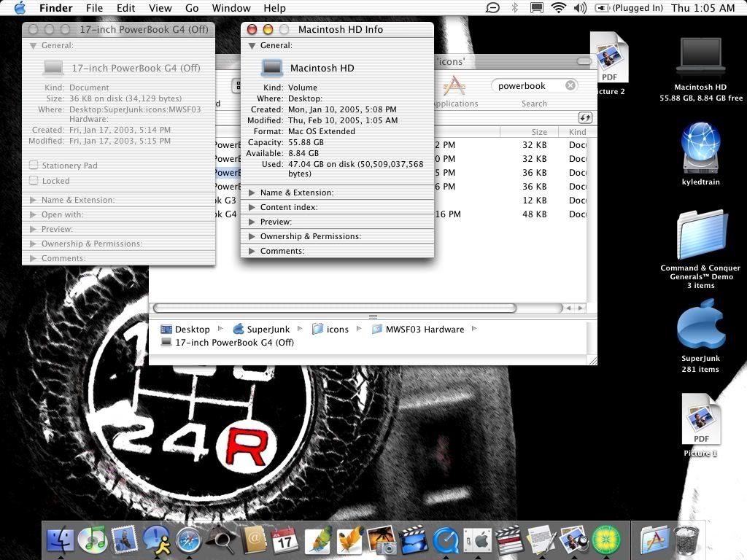Click SuperJunk in the path bar

(261, 329)
